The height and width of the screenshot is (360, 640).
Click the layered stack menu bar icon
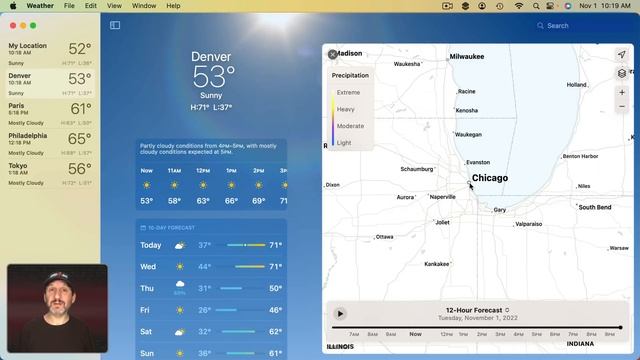tap(465, 6)
